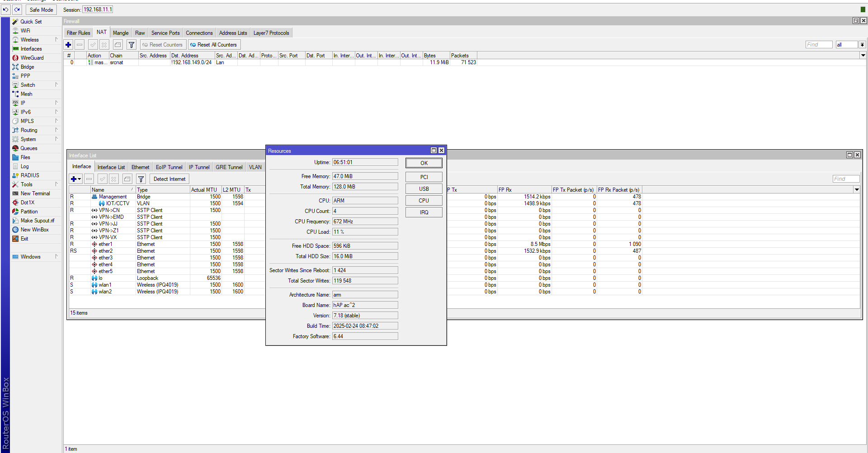Open the Connections tab in Firewall

(x=199, y=33)
